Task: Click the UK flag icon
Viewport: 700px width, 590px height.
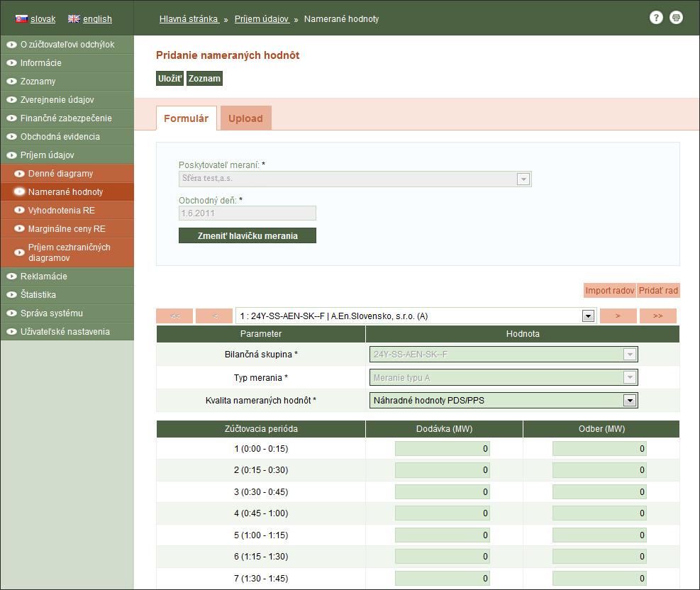Action: [x=74, y=18]
